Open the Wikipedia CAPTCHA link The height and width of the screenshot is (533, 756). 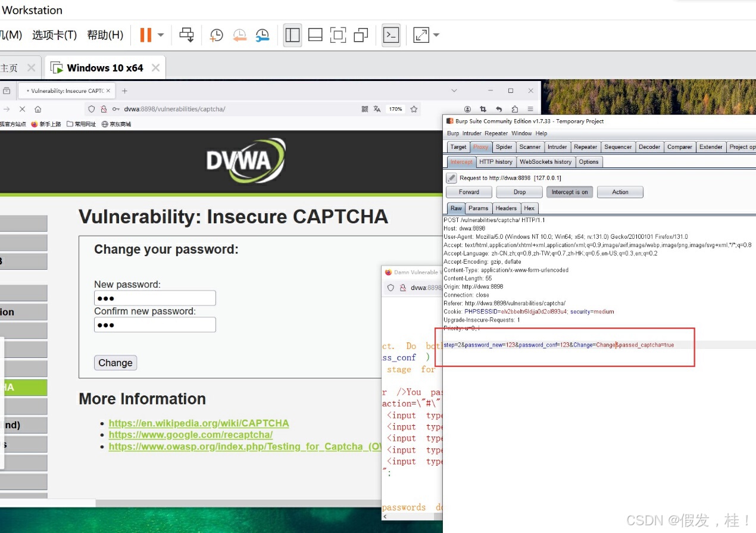click(x=199, y=423)
